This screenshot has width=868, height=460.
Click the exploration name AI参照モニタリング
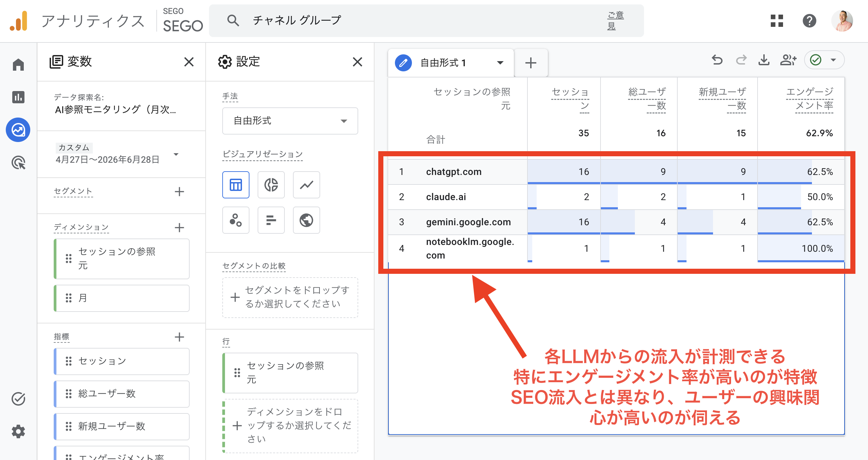tap(116, 109)
